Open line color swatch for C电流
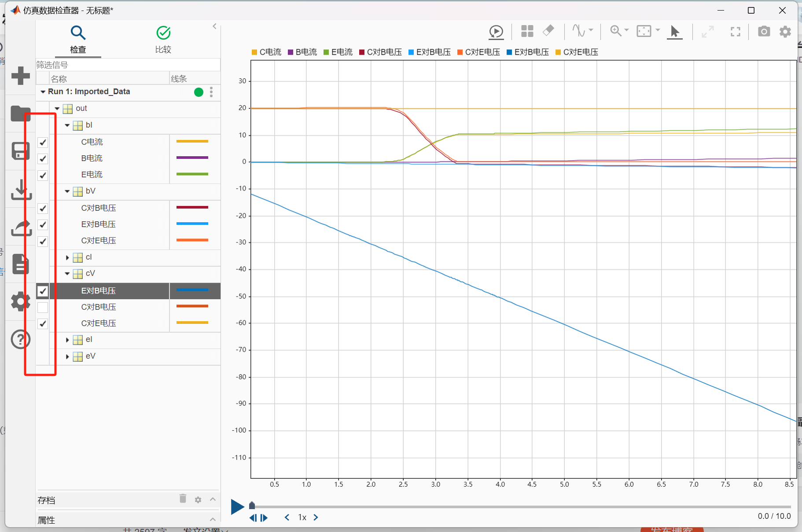Image resolution: width=802 pixels, height=532 pixels. (x=192, y=141)
